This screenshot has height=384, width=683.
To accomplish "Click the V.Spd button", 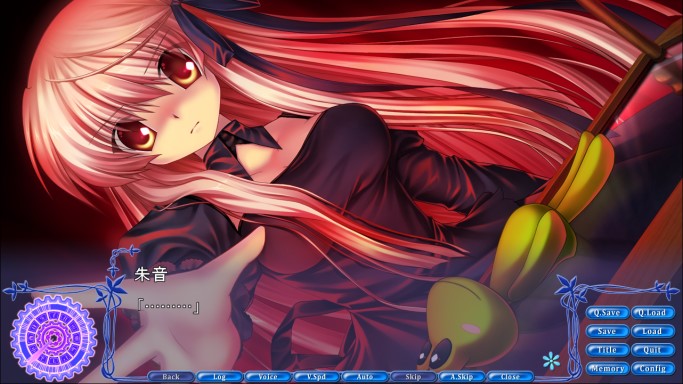I will (316, 377).
